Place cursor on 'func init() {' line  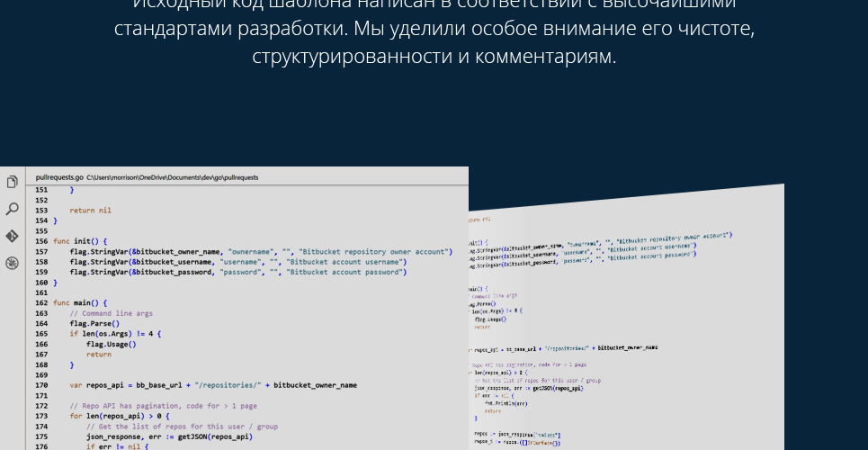tap(80, 241)
